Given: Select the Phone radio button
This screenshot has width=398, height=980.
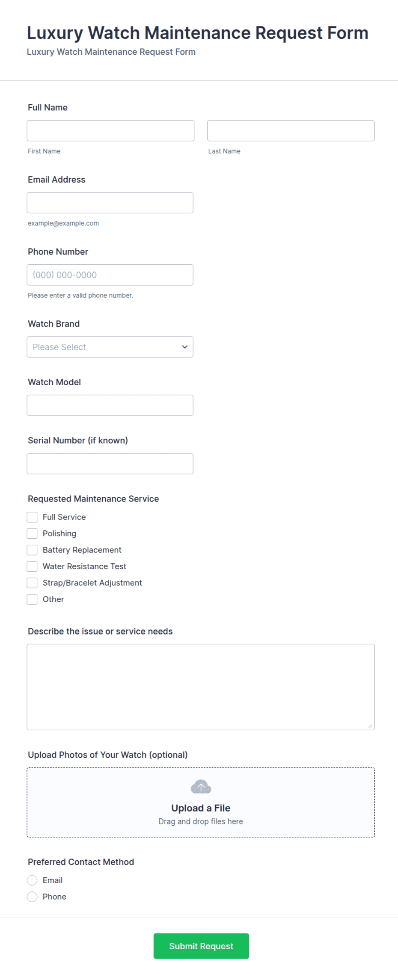Looking at the screenshot, I should [32, 897].
